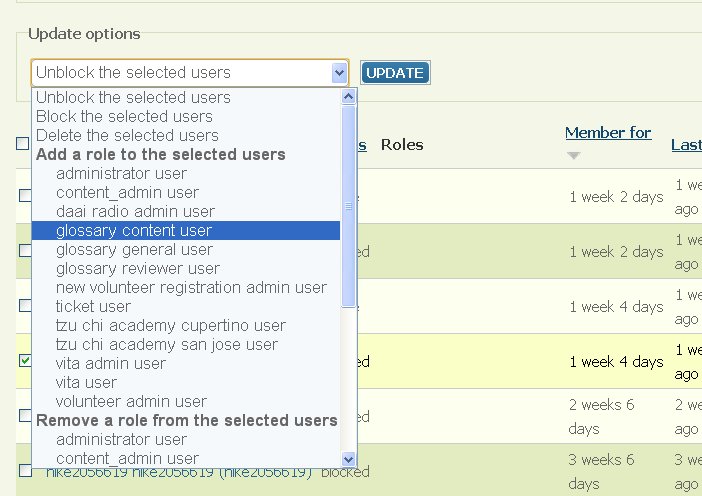Select 'vita admin user' role option
The height and width of the screenshot is (496, 702).
pos(111,363)
